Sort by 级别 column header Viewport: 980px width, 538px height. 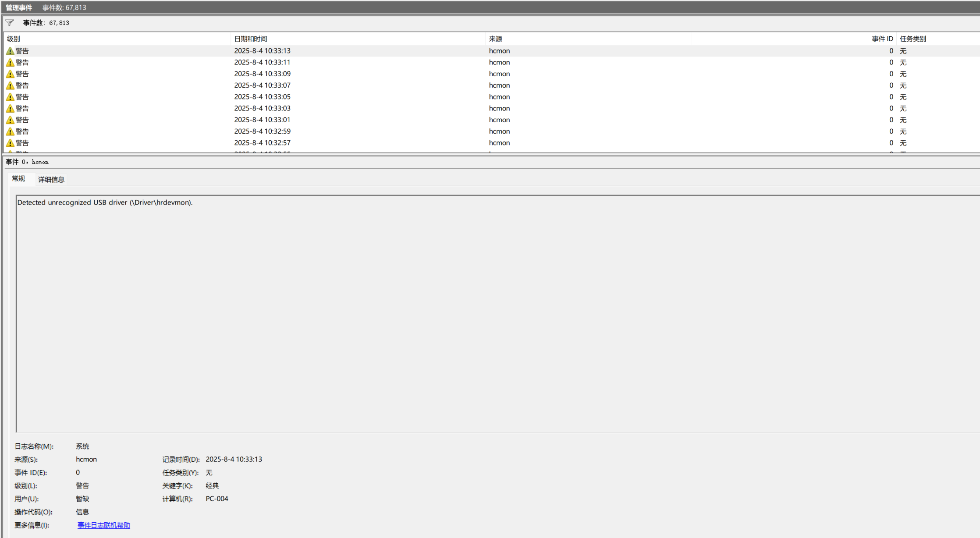click(13, 39)
